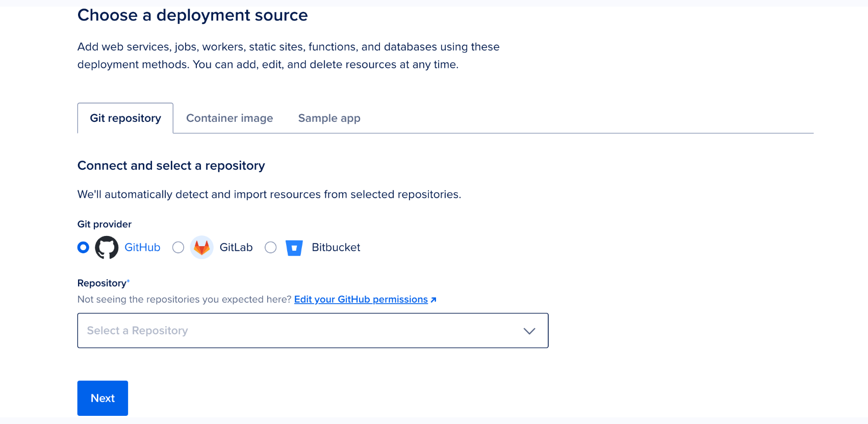
Task: Select the GitHub radio button
Action: point(83,248)
